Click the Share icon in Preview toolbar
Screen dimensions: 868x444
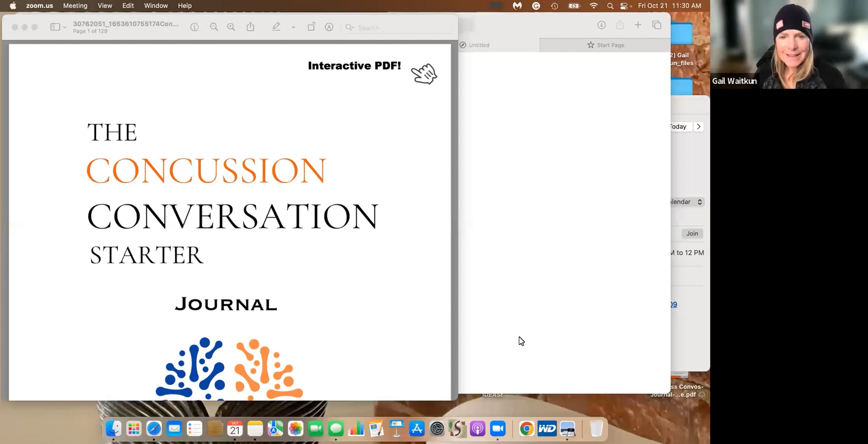(x=250, y=27)
